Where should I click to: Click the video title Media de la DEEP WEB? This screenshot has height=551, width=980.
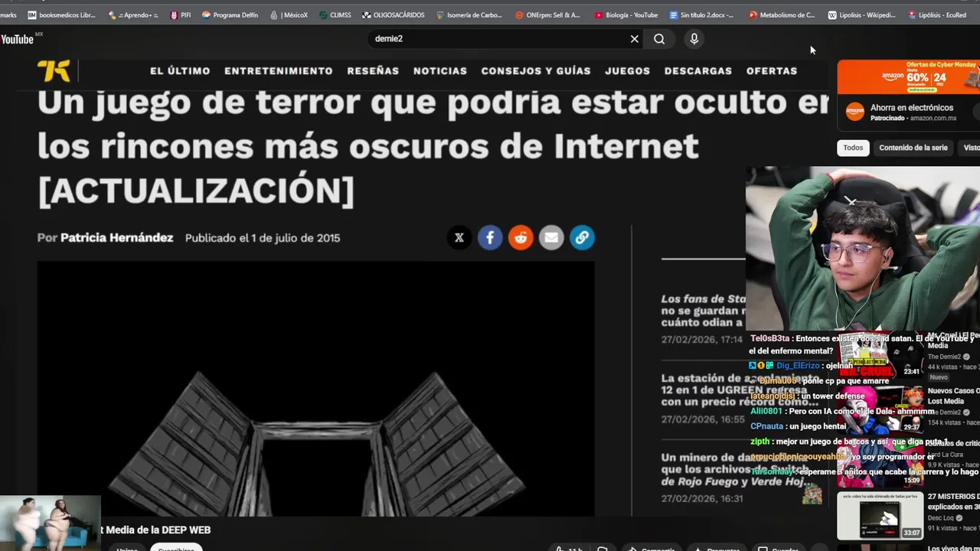[x=155, y=530]
